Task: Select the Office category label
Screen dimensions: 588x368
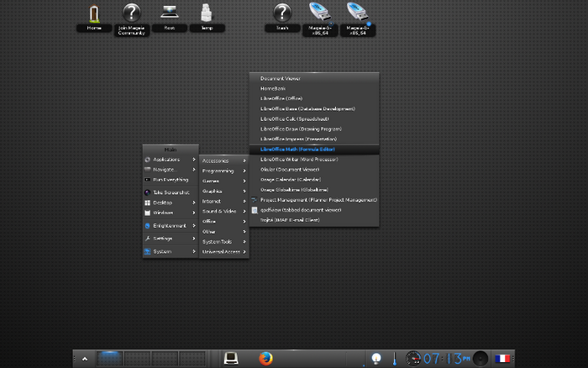Action: [x=209, y=221]
